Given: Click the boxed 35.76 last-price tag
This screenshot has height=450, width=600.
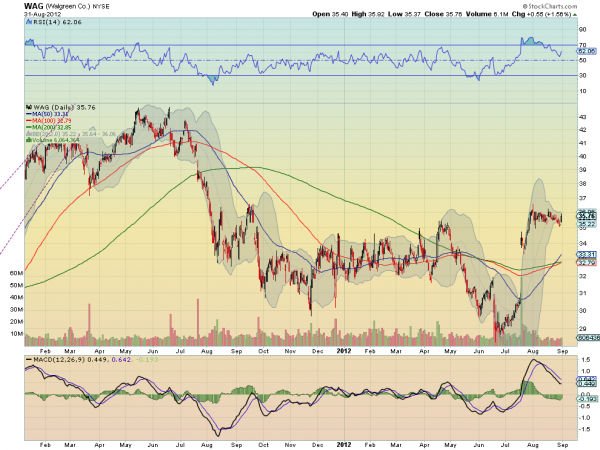Looking at the screenshot, I should (587, 217).
